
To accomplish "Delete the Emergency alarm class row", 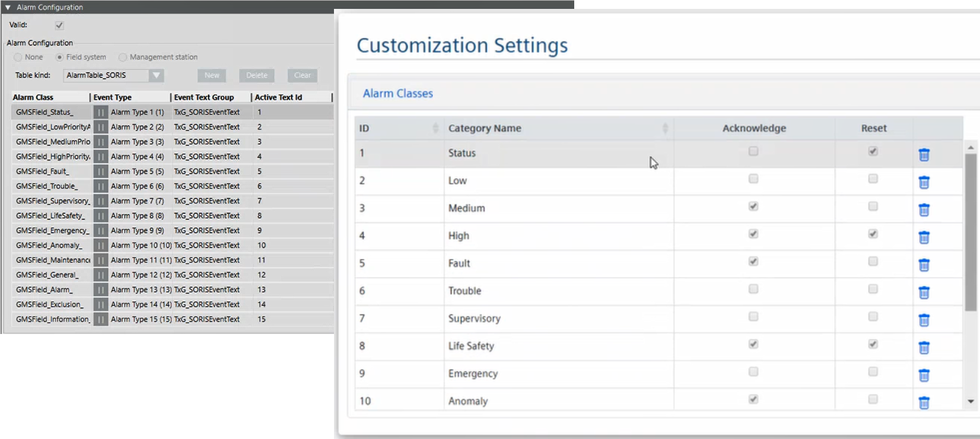I will pos(924,375).
